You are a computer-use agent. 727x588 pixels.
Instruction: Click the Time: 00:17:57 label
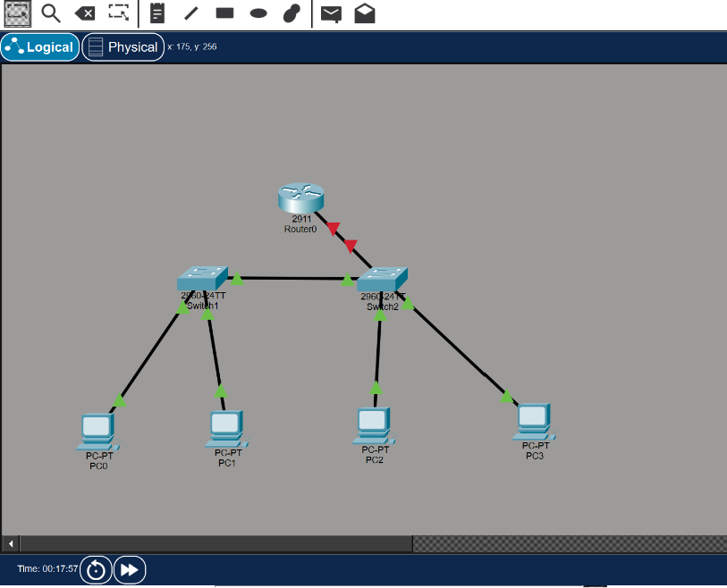47,568
